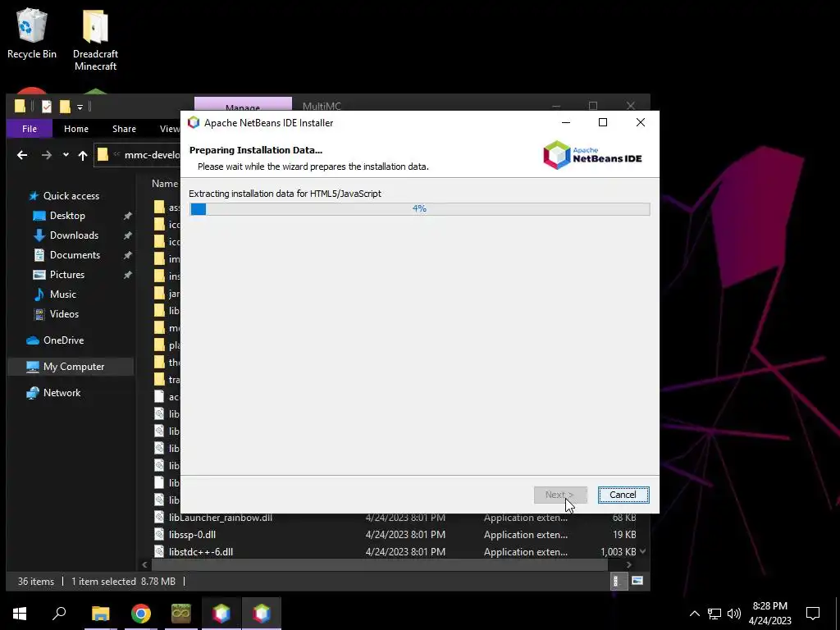
Task: Click Properties icon in Explorer title bar
Action: [x=47, y=107]
